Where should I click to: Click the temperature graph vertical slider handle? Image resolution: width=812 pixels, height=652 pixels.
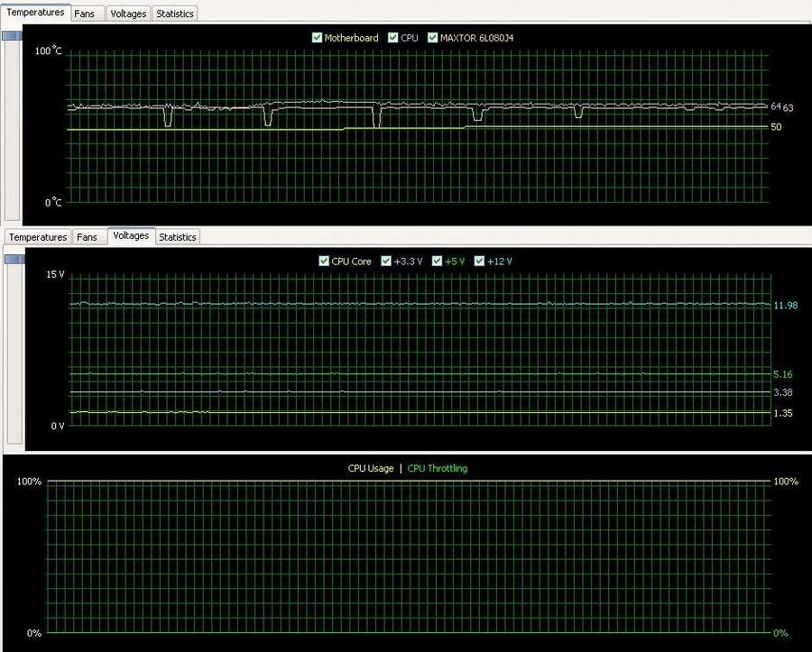coord(12,36)
